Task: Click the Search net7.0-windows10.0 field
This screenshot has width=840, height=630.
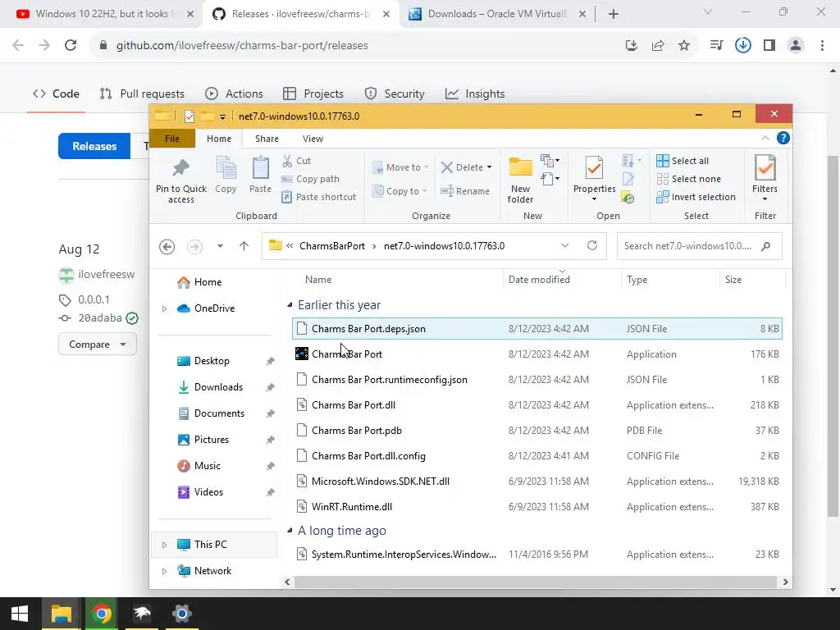Action: [699, 246]
